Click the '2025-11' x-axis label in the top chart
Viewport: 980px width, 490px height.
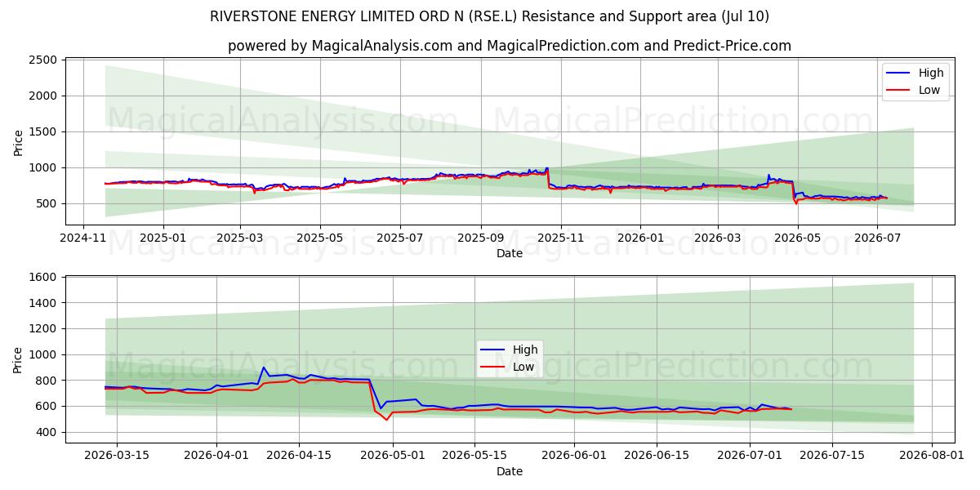point(561,238)
